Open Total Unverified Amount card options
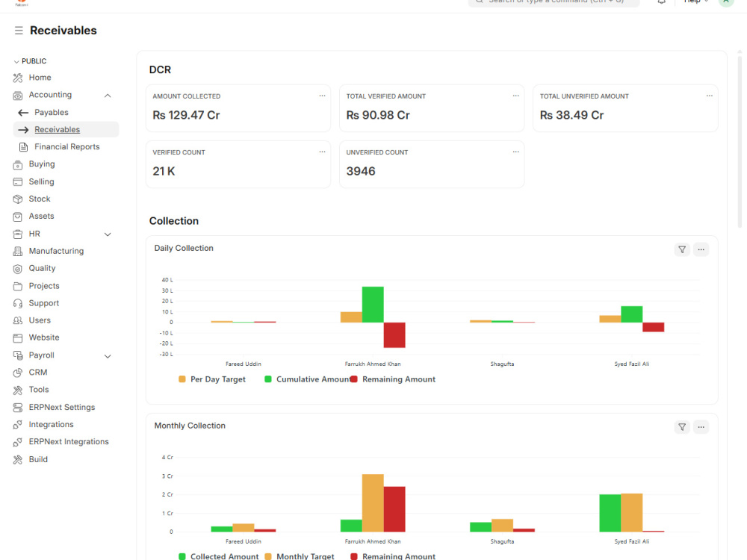The height and width of the screenshot is (560, 747). [710, 96]
